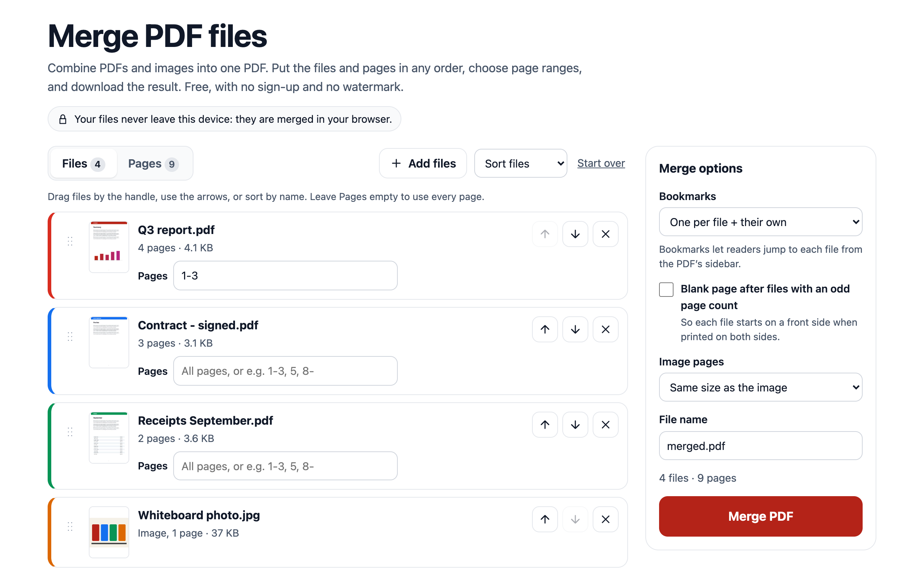Move Whiteboard photo.jpg up
The width and height of the screenshot is (924, 585).
pos(545,519)
